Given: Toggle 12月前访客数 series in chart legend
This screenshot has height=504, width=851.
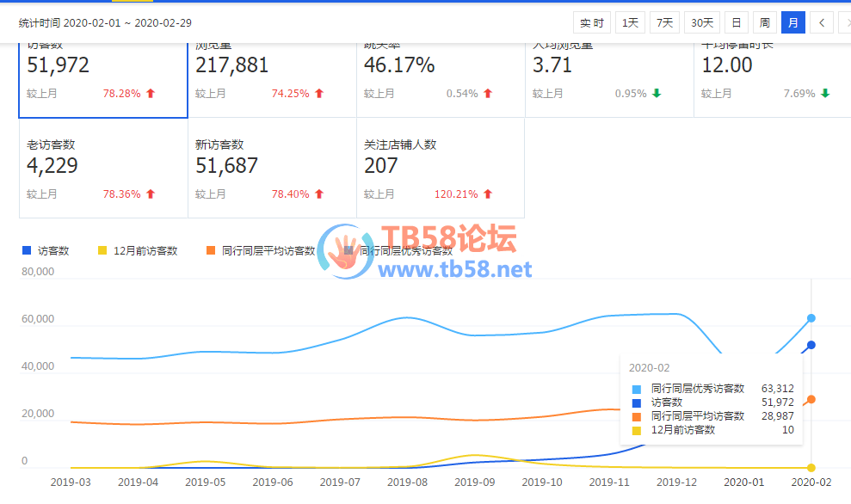Looking at the screenshot, I should [145, 251].
